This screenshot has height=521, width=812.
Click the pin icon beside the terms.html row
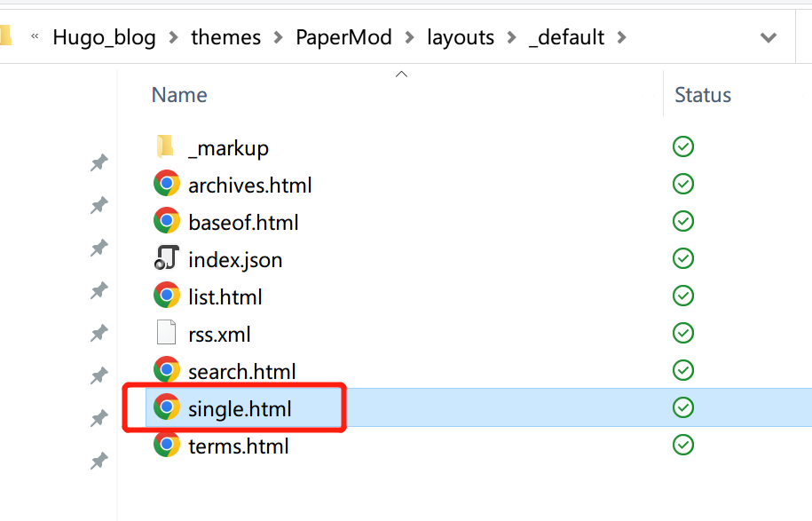(x=99, y=461)
